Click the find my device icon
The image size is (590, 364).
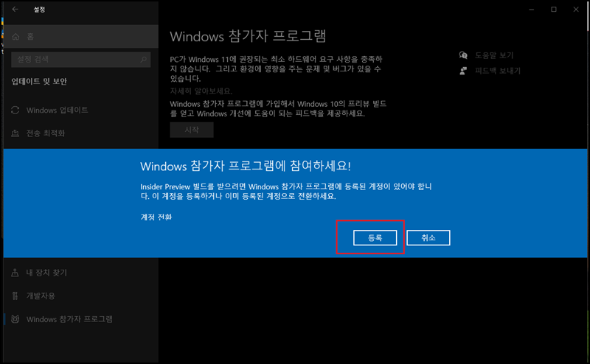pyautogui.click(x=15, y=273)
